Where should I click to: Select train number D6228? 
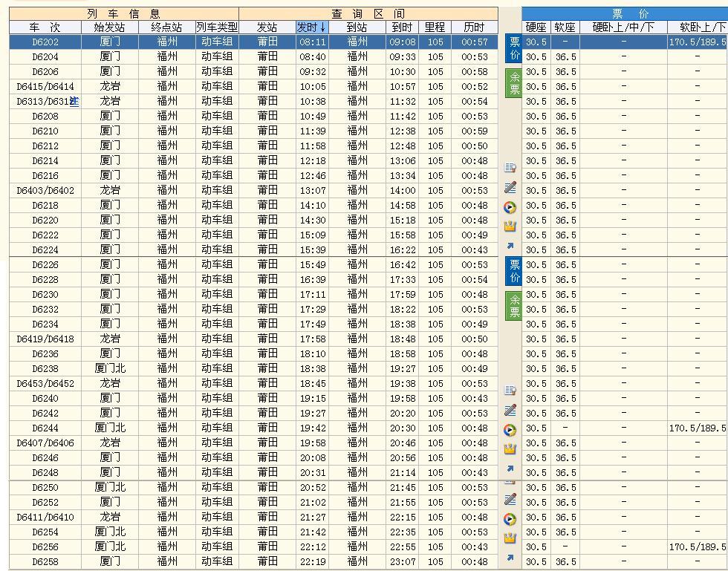pyautogui.click(x=45, y=280)
